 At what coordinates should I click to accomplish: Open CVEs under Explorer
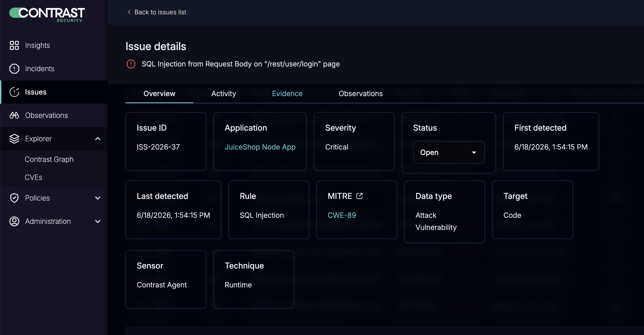pyautogui.click(x=33, y=177)
